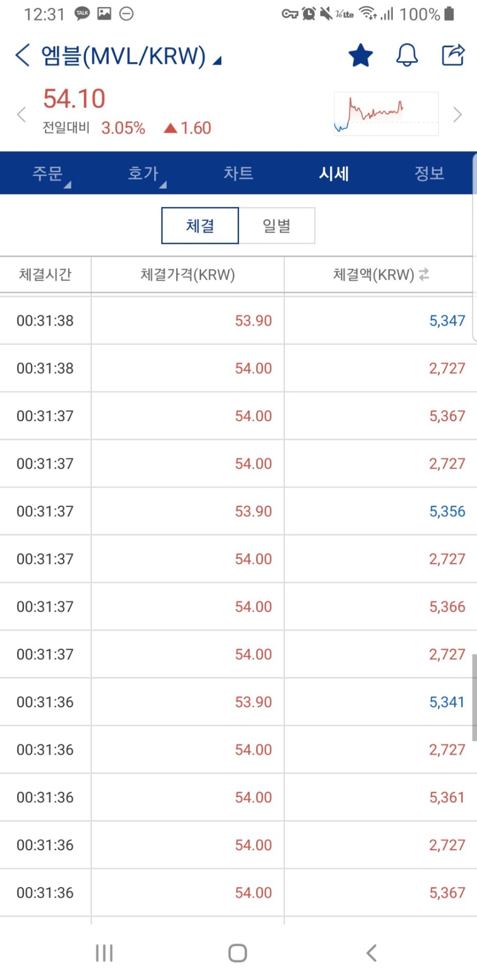Select the 일별 toggle button
477x980 pixels.
click(277, 225)
